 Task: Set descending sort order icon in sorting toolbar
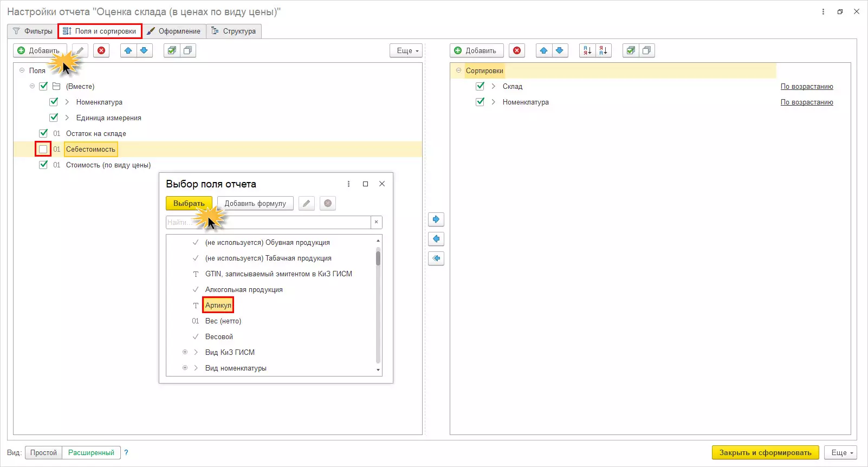pos(603,50)
